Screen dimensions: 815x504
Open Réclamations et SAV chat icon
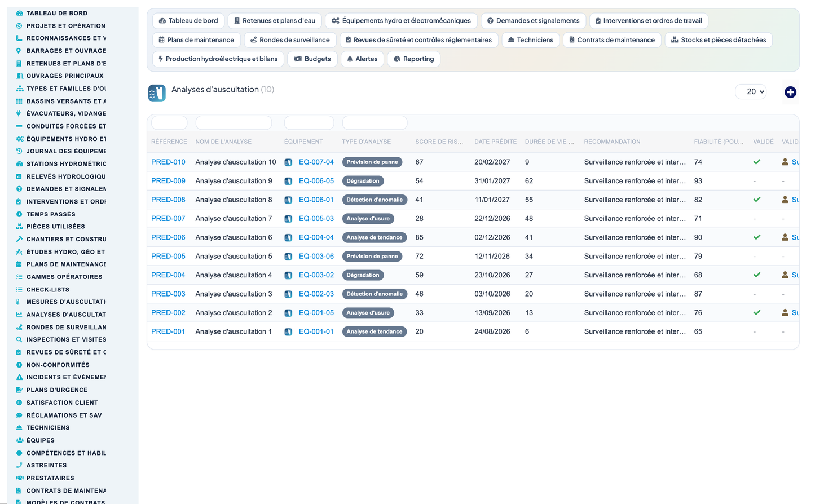[19, 415]
